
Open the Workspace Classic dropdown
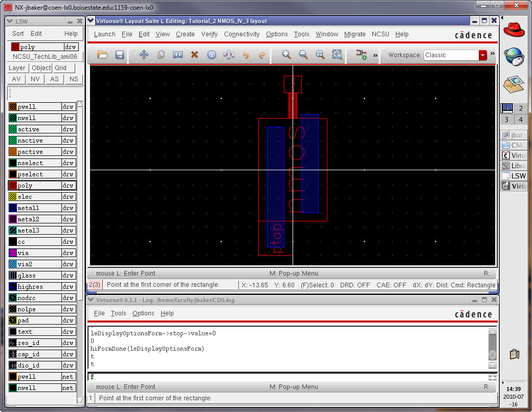click(x=482, y=55)
